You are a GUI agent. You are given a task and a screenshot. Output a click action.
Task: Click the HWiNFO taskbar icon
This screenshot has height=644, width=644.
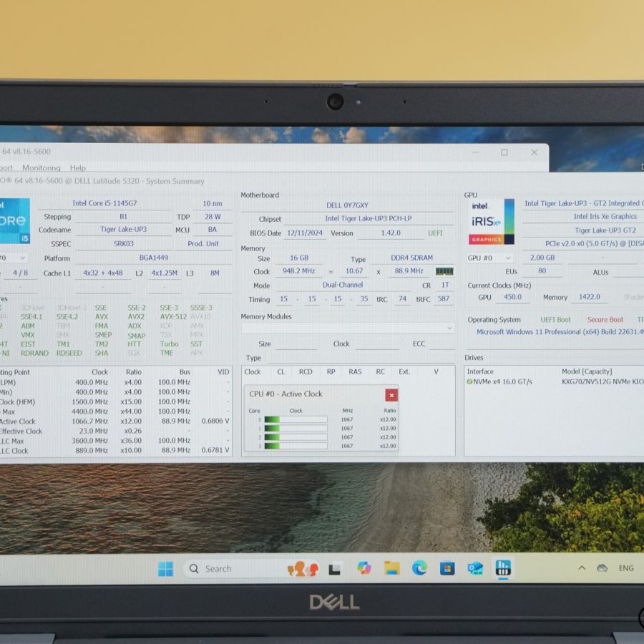[503, 568]
